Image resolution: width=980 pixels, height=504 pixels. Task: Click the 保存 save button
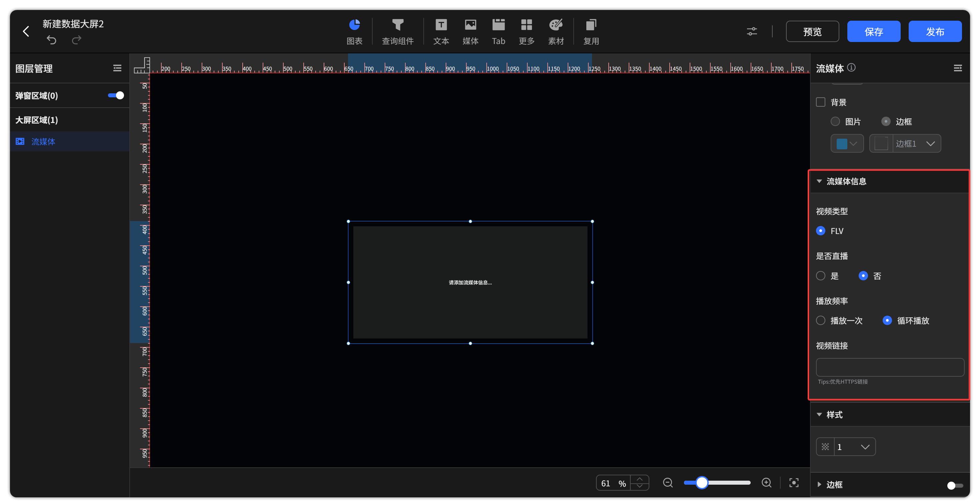click(873, 31)
